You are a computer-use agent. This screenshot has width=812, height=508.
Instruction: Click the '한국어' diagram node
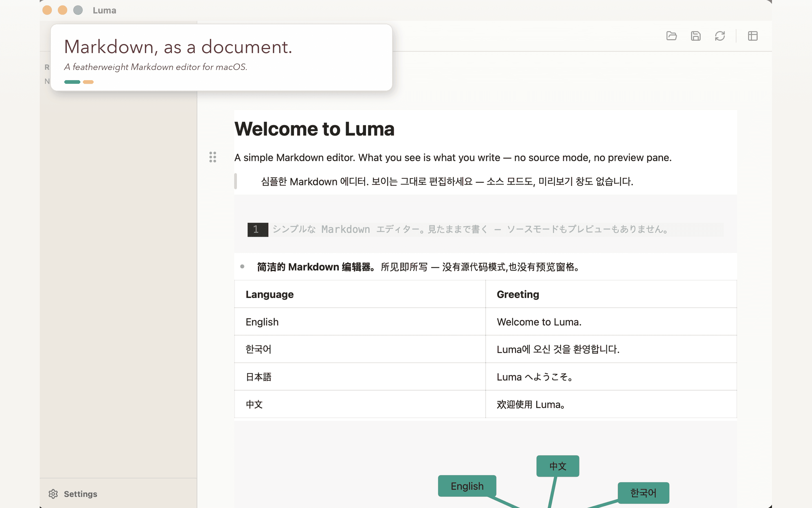click(x=643, y=493)
